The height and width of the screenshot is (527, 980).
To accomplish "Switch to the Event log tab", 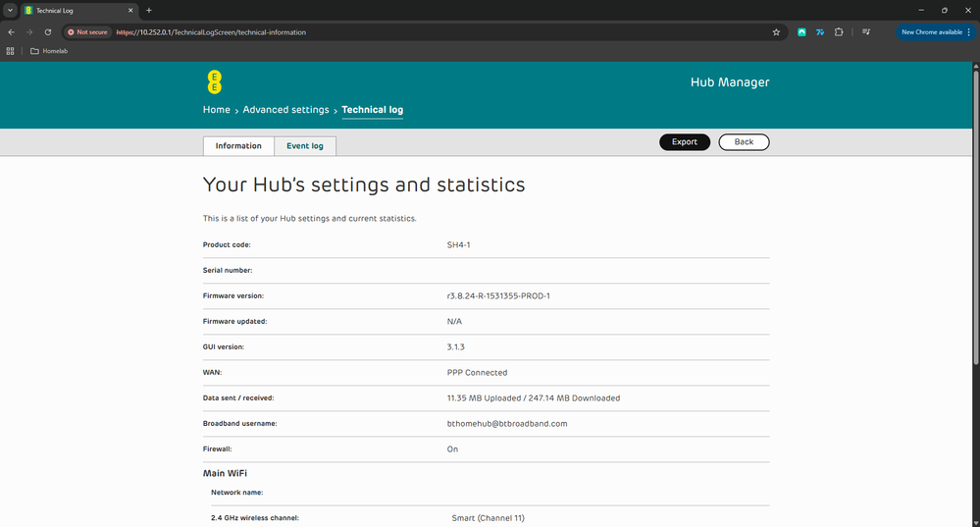I will pos(304,145).
